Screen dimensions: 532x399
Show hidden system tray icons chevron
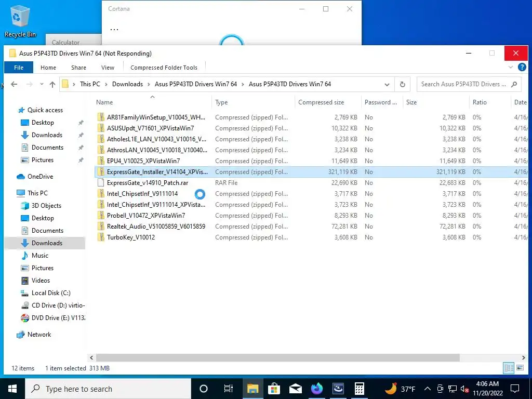428,389
